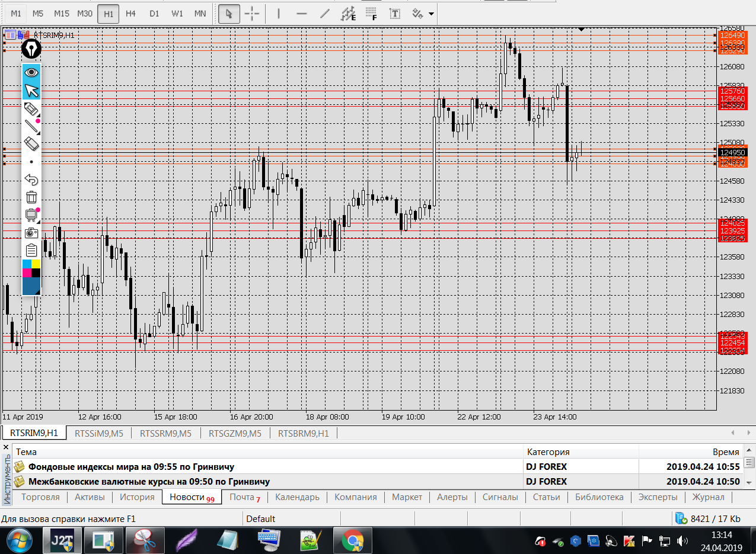Toggle the H1 timeframe button
Image resolution: width=756 pixels, height=554 pixels.
[x=108, y=13]
